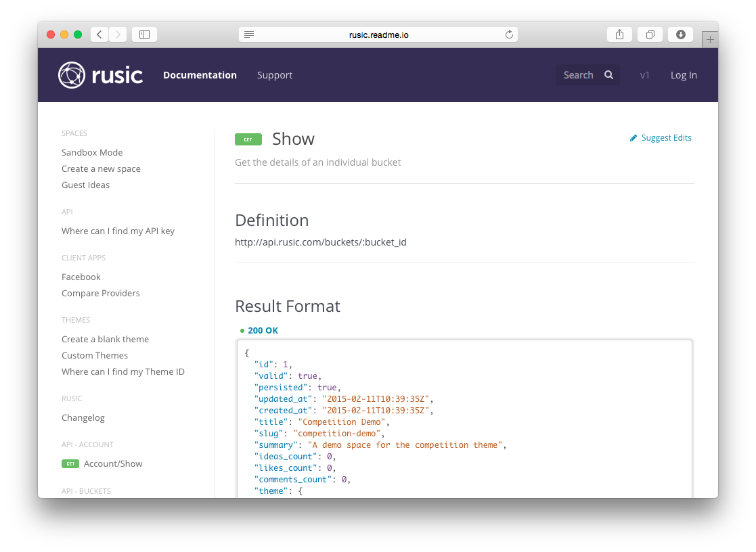Open Account/Show API page

tap(113, 464)
